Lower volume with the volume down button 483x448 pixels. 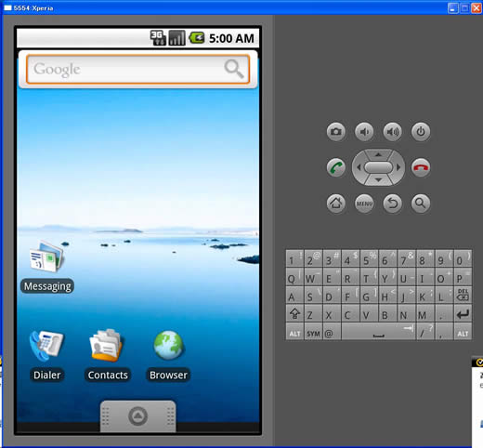(x=364, y=132)
